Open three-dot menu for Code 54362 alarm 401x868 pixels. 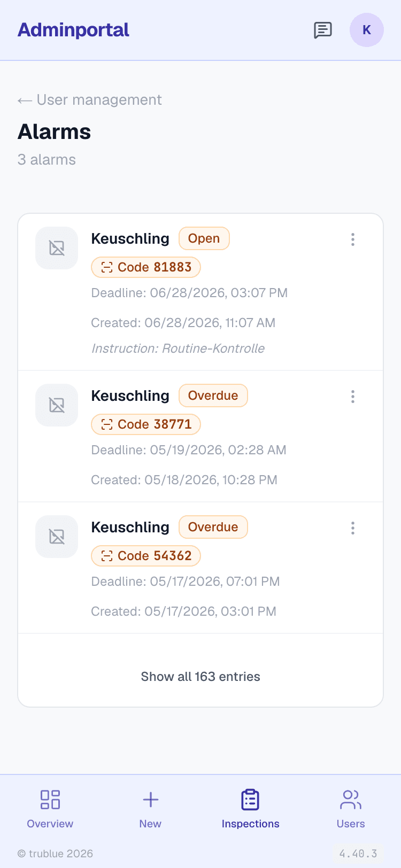pos(353,528)
